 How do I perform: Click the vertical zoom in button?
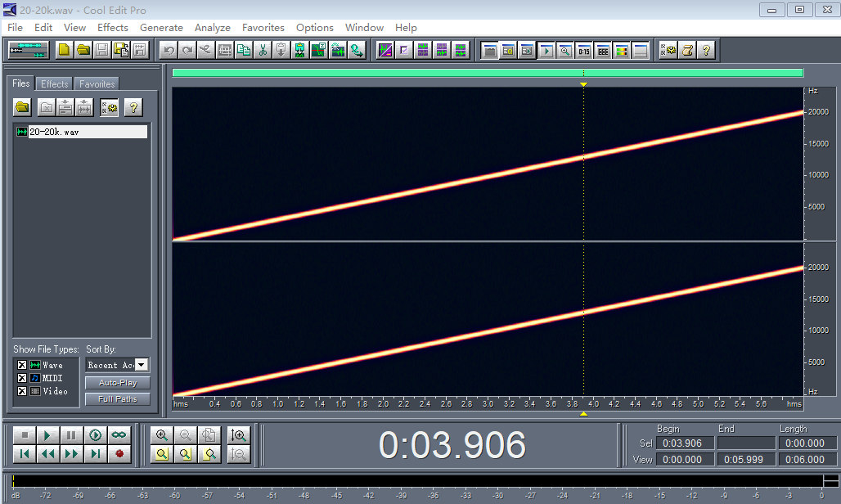pyautogui.click(x=239, y=435)
